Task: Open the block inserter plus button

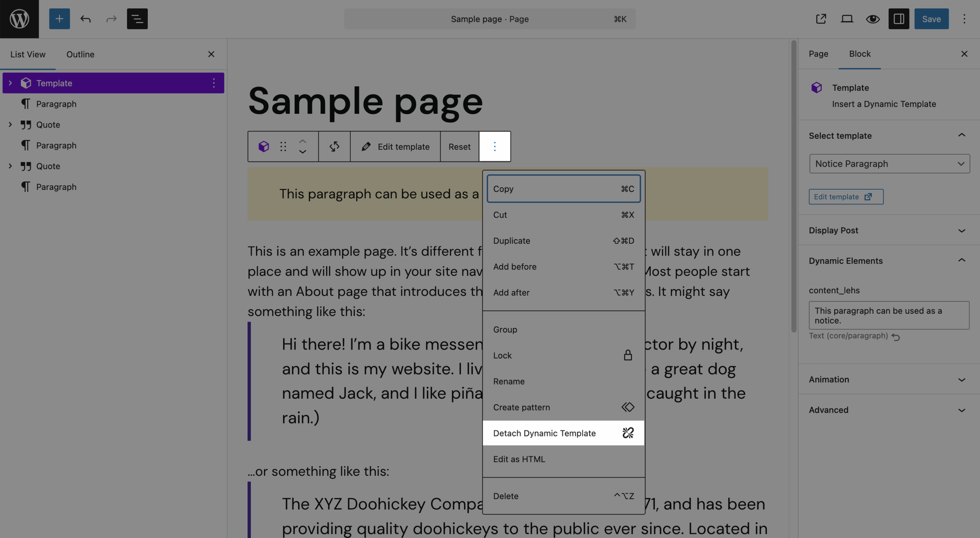Action: tap(59, 19)
